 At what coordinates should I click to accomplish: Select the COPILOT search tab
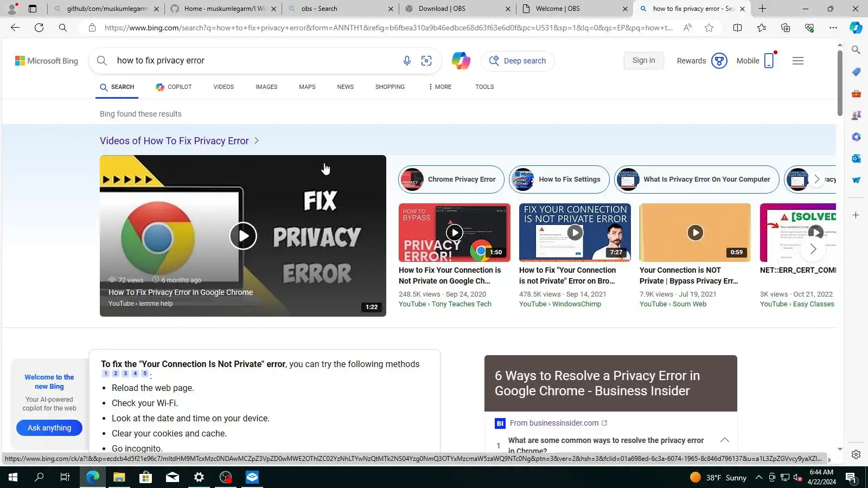[174, 87]
